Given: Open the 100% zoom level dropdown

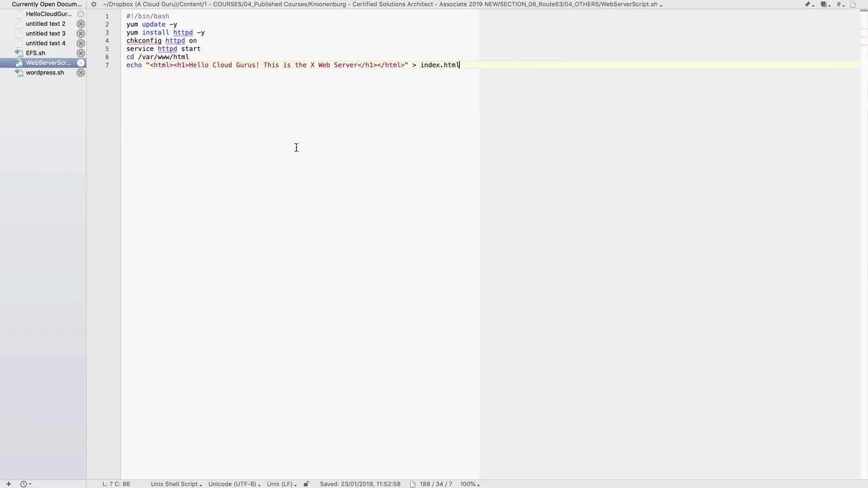Looking at the screenshot, I should point(469,484).
